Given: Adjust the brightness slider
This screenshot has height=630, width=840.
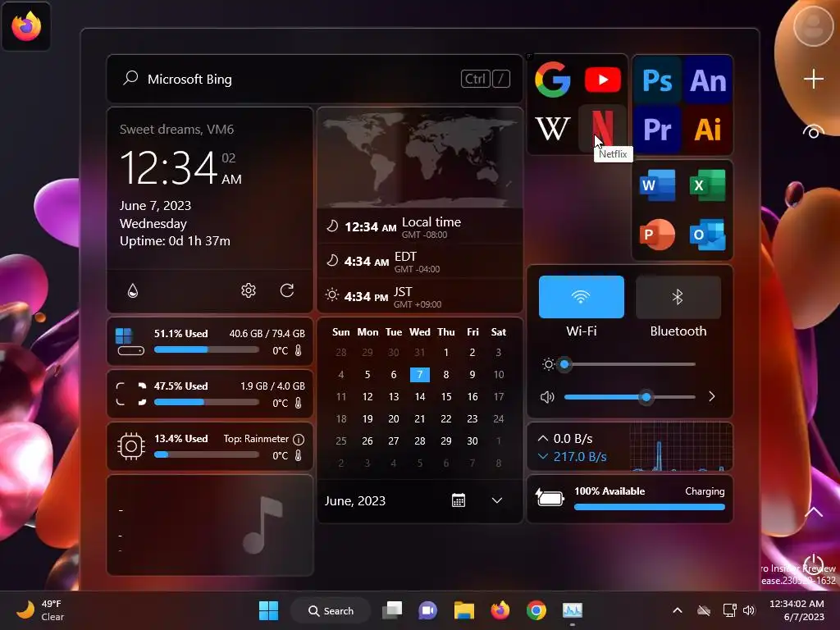Looking at the screenshot, I should click(629, 364).
